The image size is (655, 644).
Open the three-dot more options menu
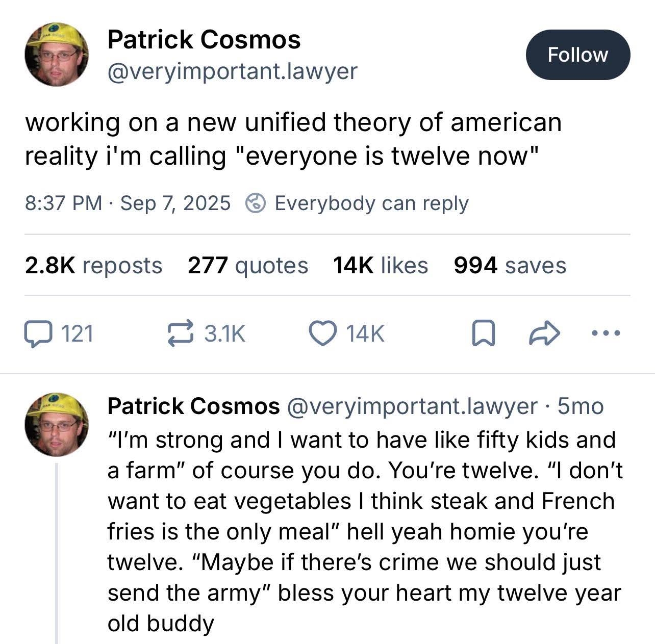(606, 334)
